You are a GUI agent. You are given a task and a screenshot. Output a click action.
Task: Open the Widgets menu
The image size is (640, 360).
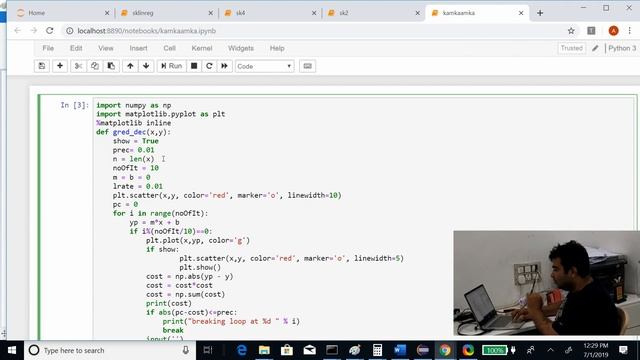pos(241,48)
